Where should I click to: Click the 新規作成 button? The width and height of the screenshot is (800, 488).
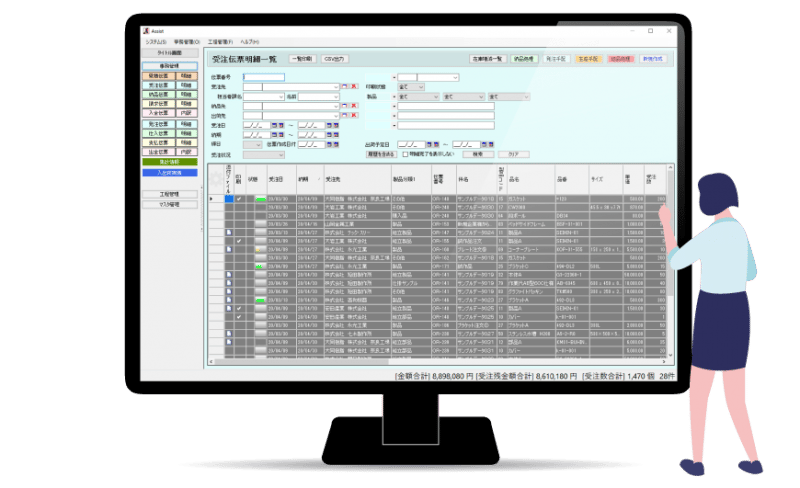(x=653, y=59)
